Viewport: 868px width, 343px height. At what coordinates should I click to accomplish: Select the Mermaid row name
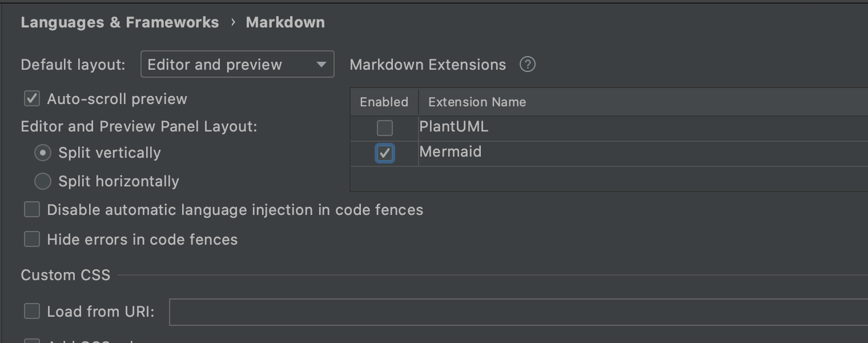[x=451, y=152]
